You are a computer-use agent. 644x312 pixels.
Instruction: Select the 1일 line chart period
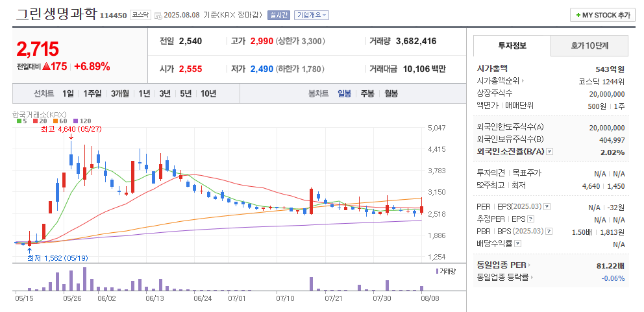pos(68,93)
